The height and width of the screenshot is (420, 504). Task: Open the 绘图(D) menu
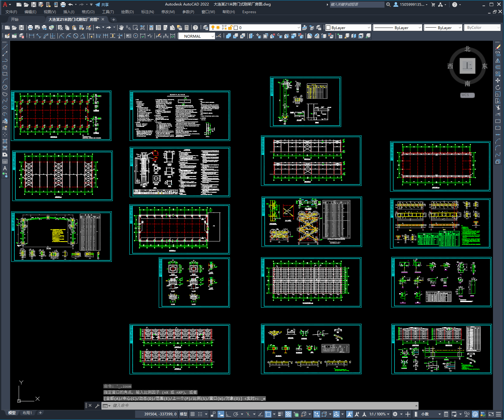point(127,12)
